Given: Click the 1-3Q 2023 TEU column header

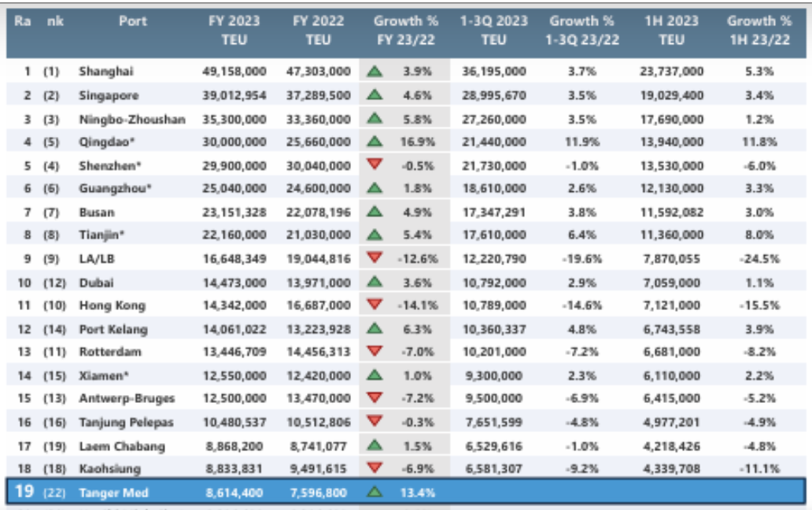Looking at the screenshot, I should coord(493,31).
